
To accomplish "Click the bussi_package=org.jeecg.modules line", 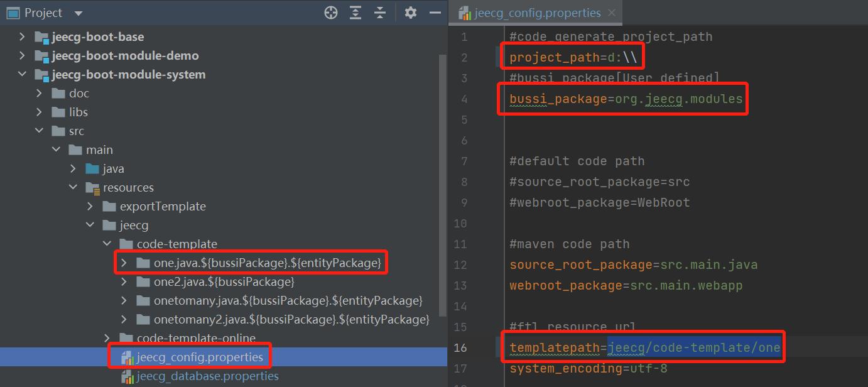I will coord(626,99).
